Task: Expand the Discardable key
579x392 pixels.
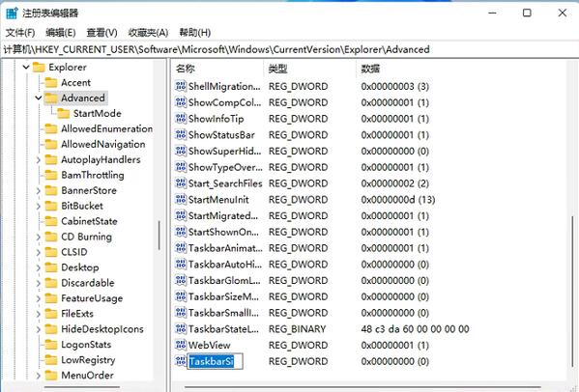Action: click(x=38, y=283)
